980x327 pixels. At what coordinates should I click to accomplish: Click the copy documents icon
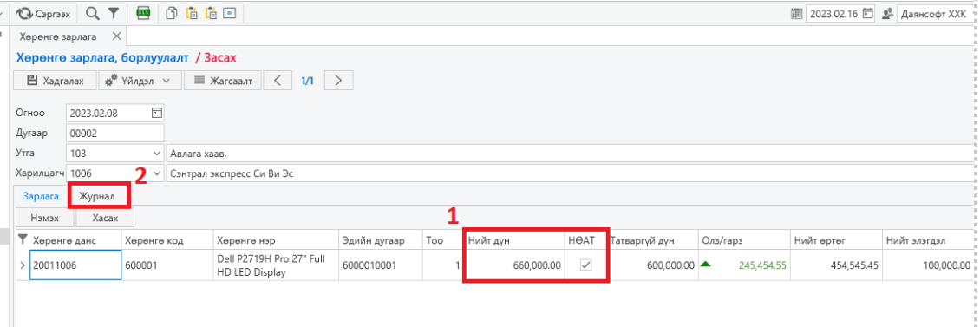coord(171,13)
